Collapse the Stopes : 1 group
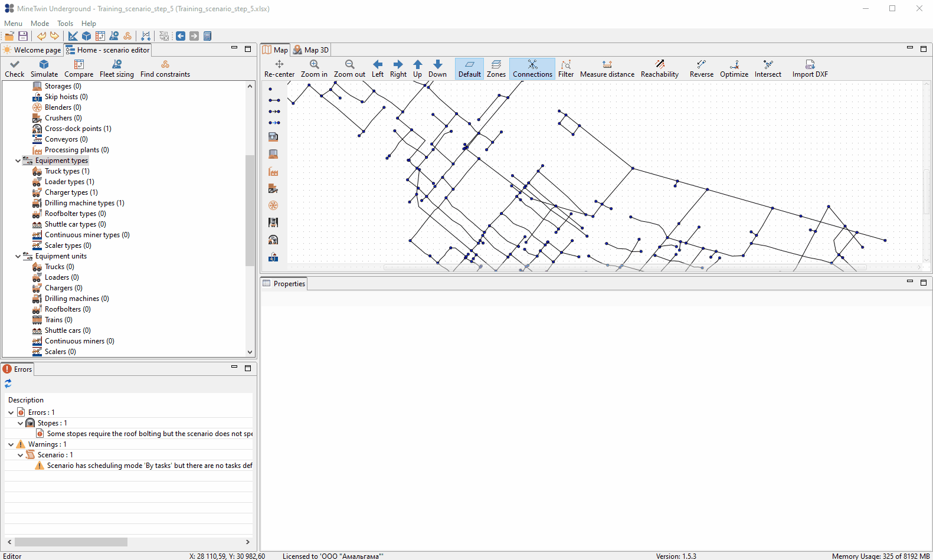The width and height of the screenshot is (933, 560). pos(21,423)
